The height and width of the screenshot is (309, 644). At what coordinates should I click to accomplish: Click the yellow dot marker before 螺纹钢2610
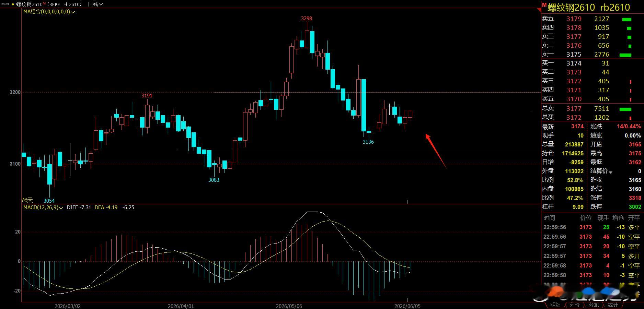(x=13, y=4)
